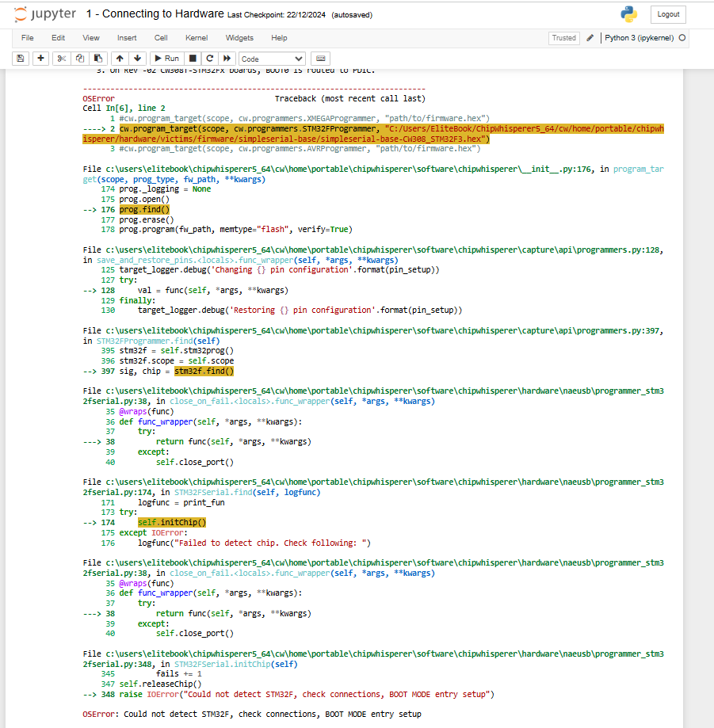
Task: Click the '(autosaved)' status text
Action: pyautogui.click(x=352, y=15)
